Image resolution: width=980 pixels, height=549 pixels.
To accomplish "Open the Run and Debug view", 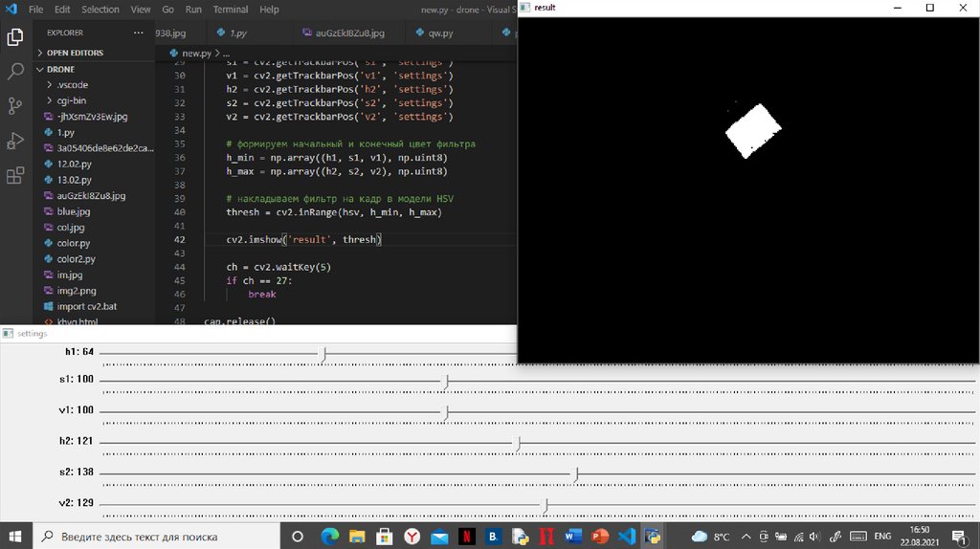I will pos(15,141).
